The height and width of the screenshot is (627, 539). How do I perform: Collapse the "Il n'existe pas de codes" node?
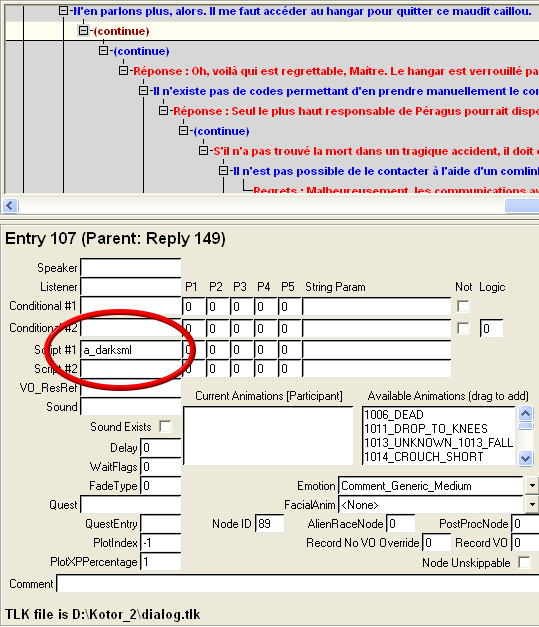143,90
